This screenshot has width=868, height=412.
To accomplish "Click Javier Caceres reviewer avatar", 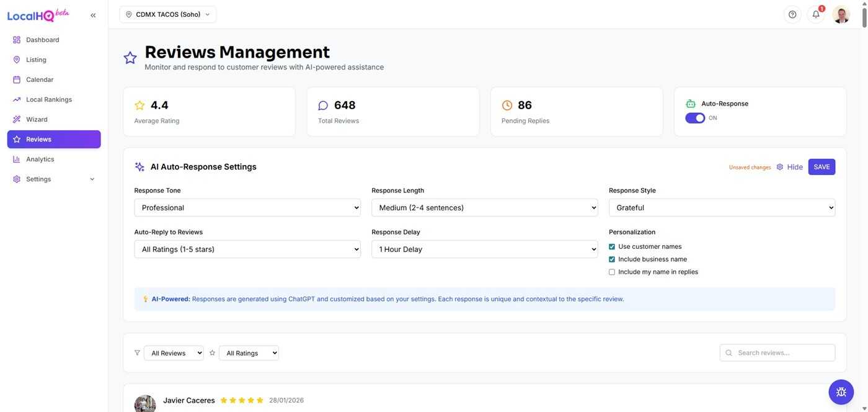I will [x=145, y=404].
